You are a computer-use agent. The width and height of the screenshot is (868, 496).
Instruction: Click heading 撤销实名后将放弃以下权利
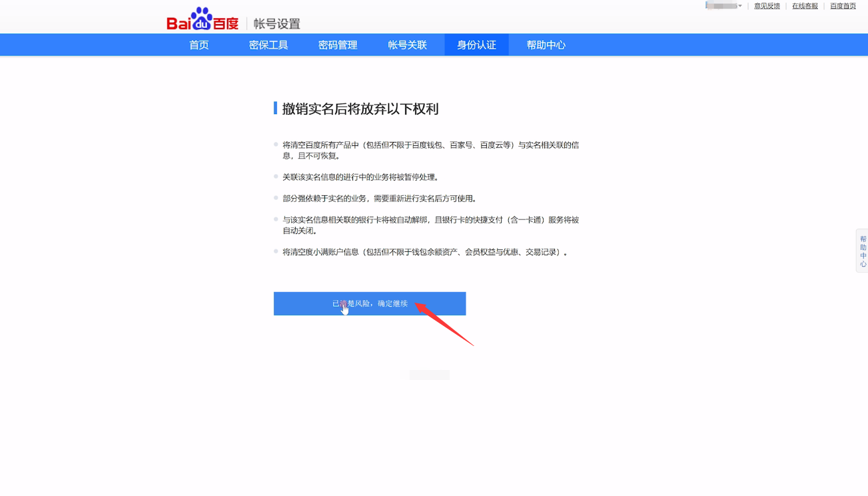tap(360, 109)
